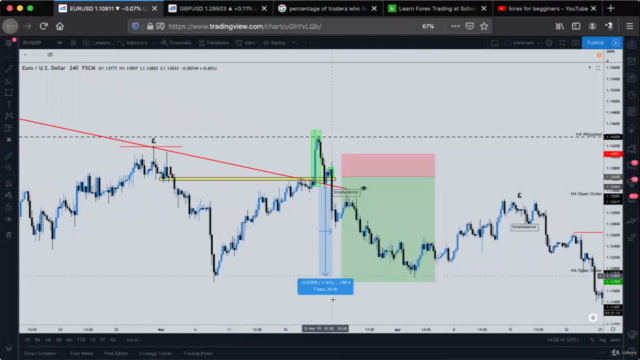Select the All date range
Screen dimensions: 640x360
(113, 340)
